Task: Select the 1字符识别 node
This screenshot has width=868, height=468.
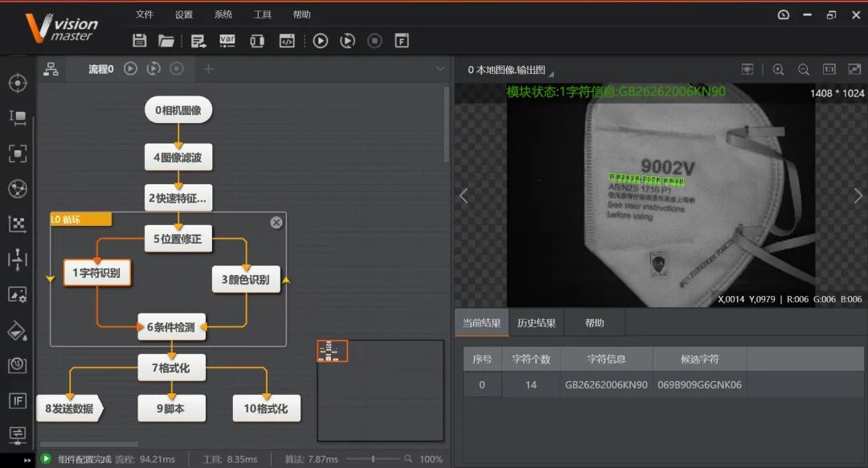Action: click(x=96, y=273)
